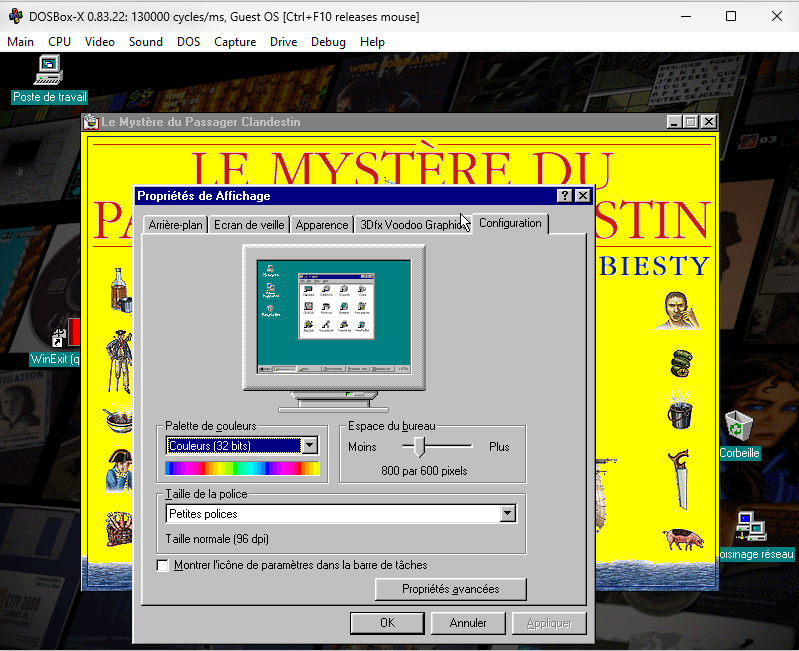The width and height of the screenshot is (799, 651).
Task: Open the Voisinage réseau desktop icon
Action: click(751, 526)
